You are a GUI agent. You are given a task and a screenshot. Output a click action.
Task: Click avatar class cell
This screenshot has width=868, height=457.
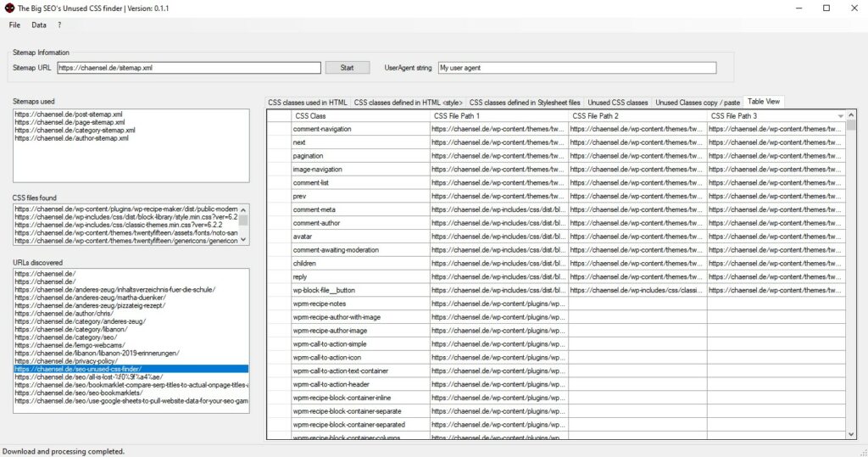tap(360, 237)
